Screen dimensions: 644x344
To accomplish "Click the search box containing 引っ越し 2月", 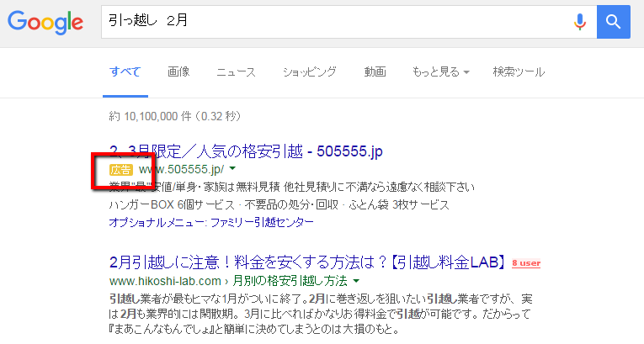I will click(349, 22).
